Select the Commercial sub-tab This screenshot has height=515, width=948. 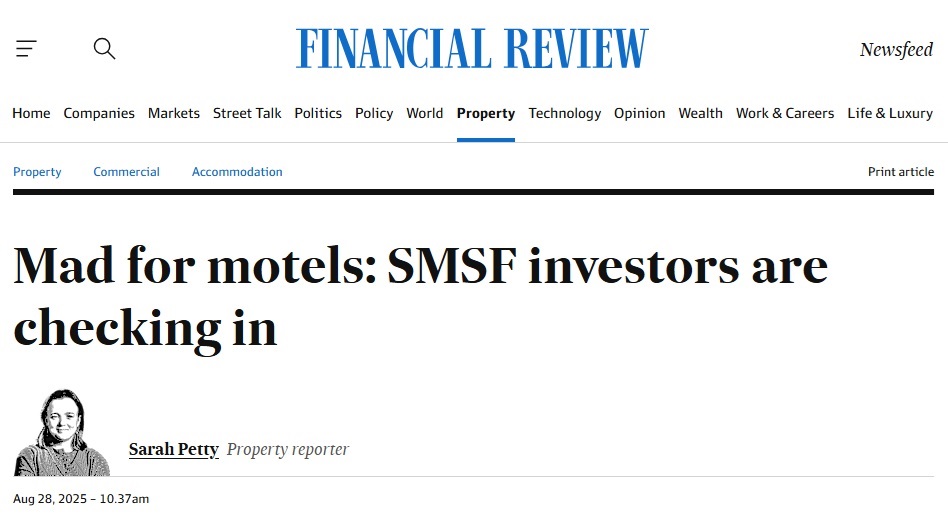point(126,172)
